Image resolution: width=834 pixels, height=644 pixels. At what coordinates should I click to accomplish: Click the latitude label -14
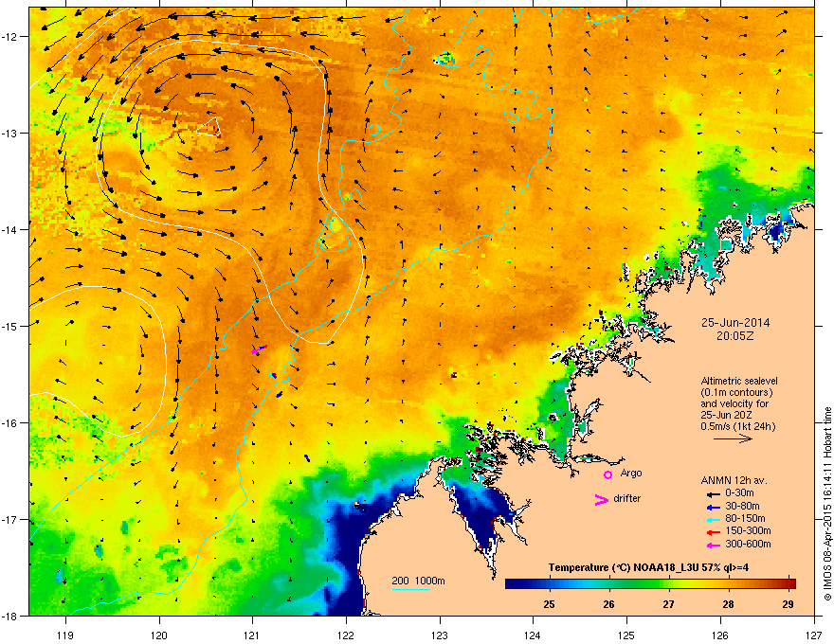9,229
